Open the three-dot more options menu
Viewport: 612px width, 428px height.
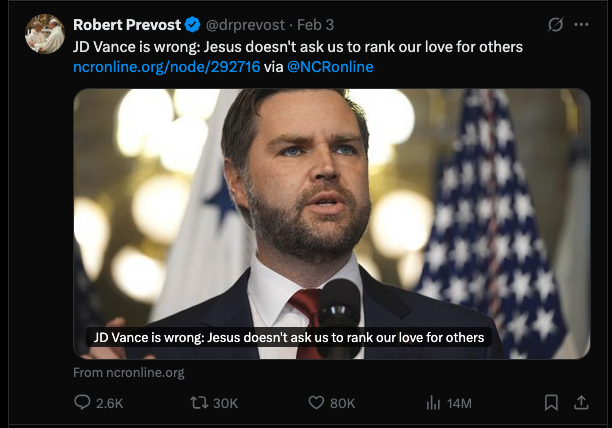pos(581,25)
